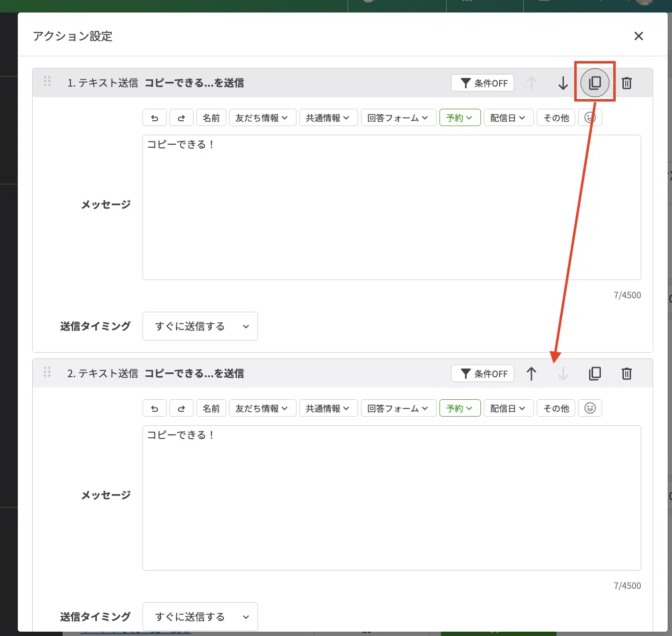Screen dimensions: 672x636
Task: Expand 友だち情報 dropdown in action 1
Action: click(x=262, y=118)
